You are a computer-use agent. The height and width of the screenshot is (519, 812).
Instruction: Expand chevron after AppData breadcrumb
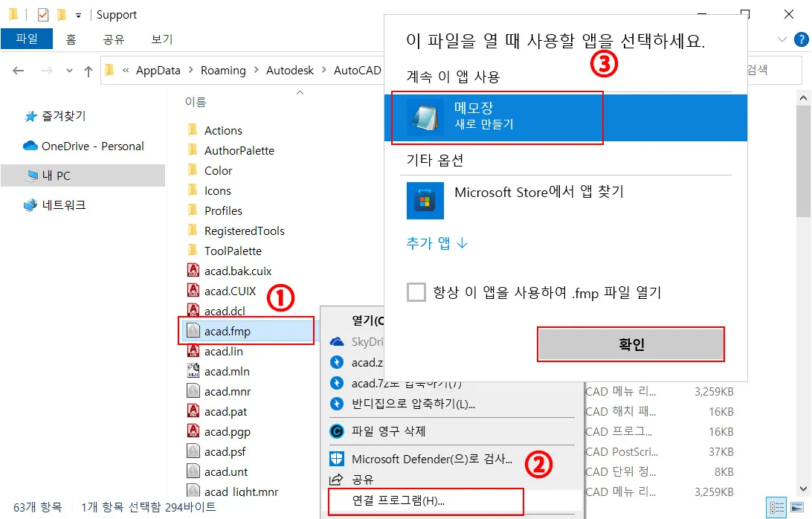point(190,70)
